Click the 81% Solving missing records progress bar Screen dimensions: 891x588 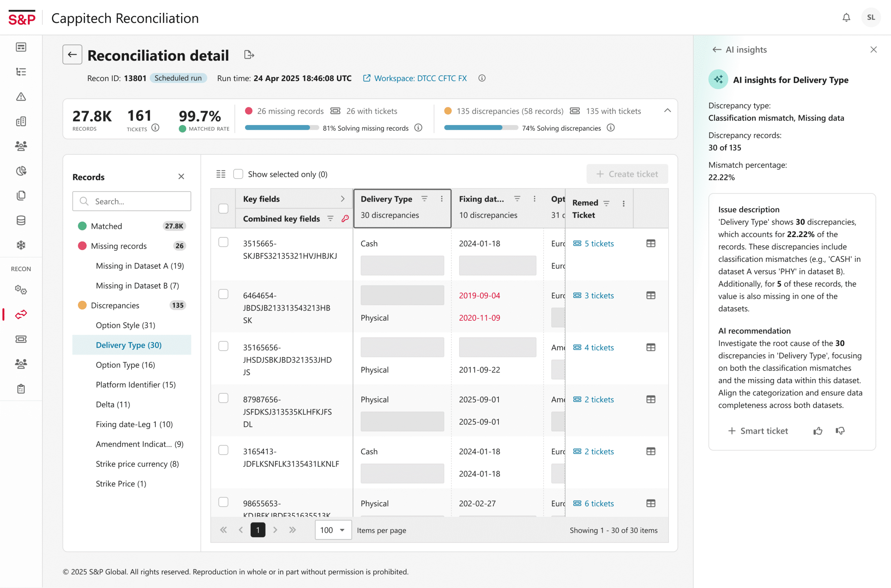click(282, 128)
